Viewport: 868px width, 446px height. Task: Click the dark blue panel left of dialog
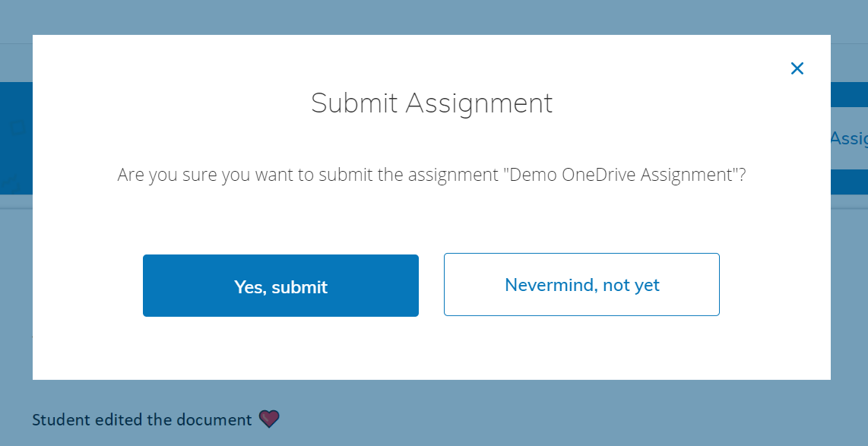15,152
